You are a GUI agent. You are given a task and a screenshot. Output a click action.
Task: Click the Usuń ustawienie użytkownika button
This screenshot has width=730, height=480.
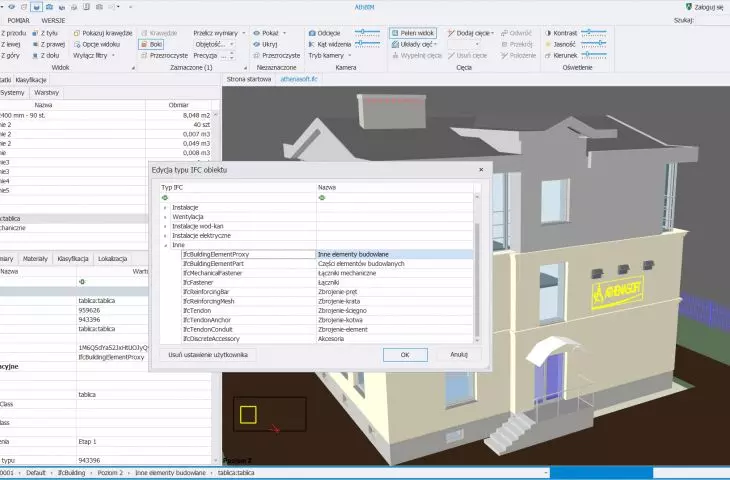point(208,355)
